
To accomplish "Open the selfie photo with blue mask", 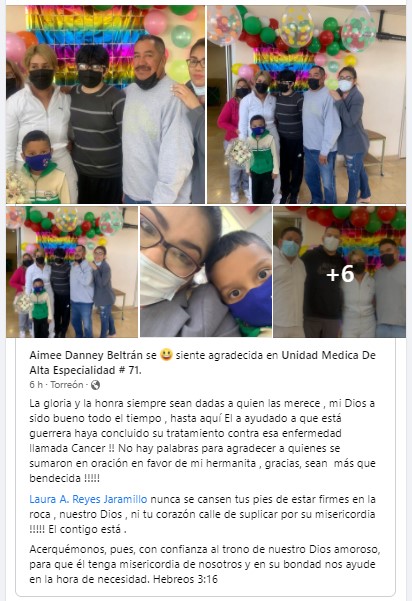I will [x=206, y=272].
